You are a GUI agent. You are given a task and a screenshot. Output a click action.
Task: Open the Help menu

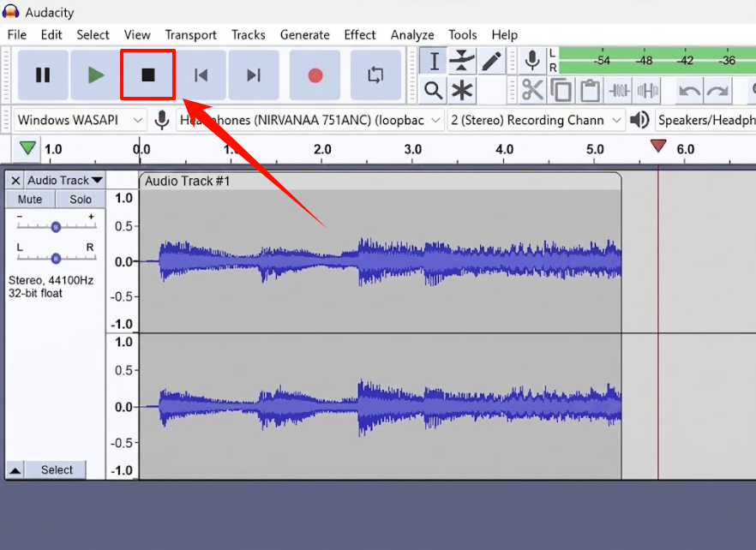click(504, 35)
